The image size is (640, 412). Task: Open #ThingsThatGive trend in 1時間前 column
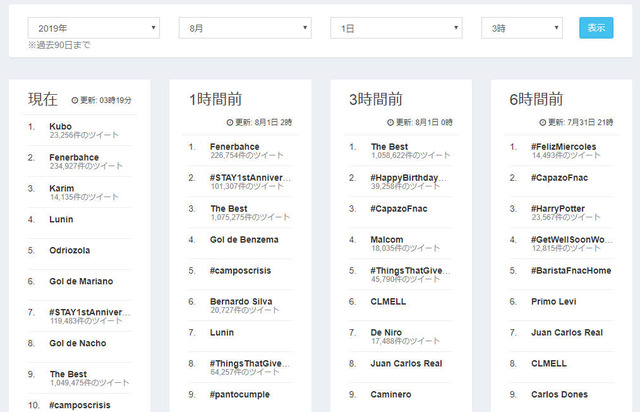pos(250,363)
